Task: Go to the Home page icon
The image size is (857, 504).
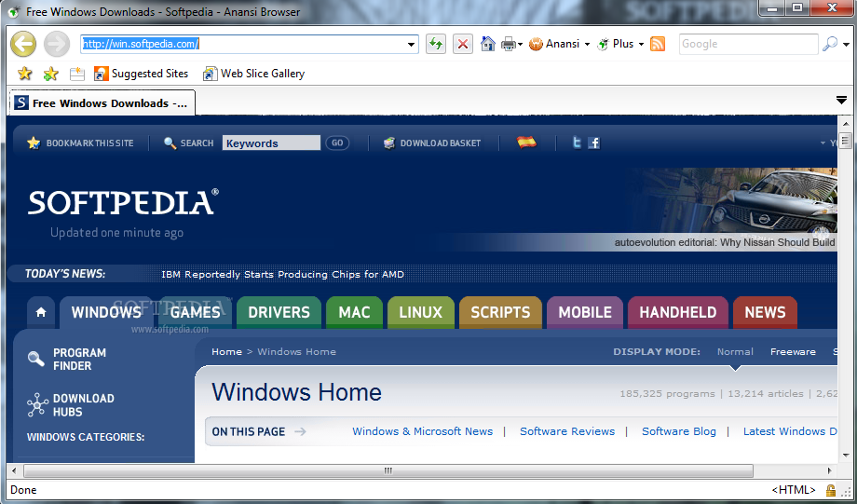Action: [x=487, y=44]
